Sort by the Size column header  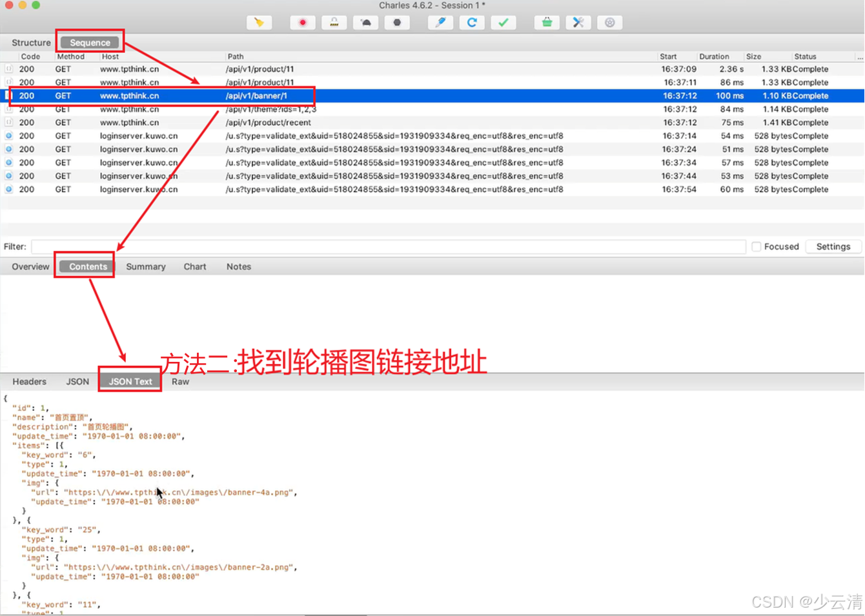(x=753, y=57)
